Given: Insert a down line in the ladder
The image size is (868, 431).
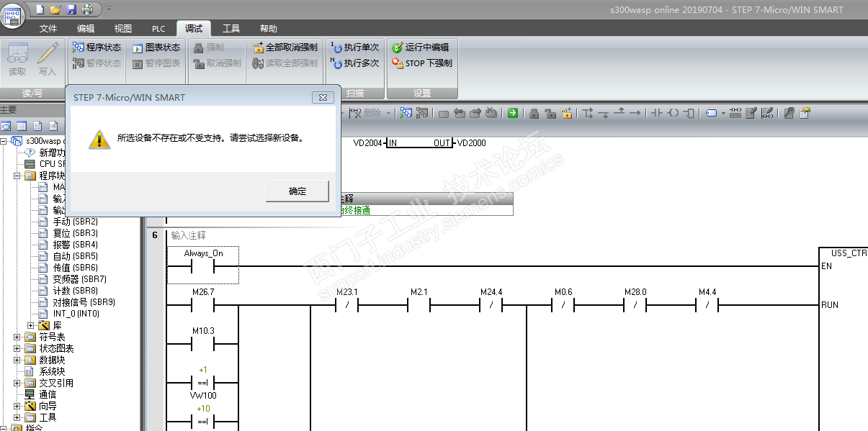Looking at the screenshot, I should click(605, 113).
